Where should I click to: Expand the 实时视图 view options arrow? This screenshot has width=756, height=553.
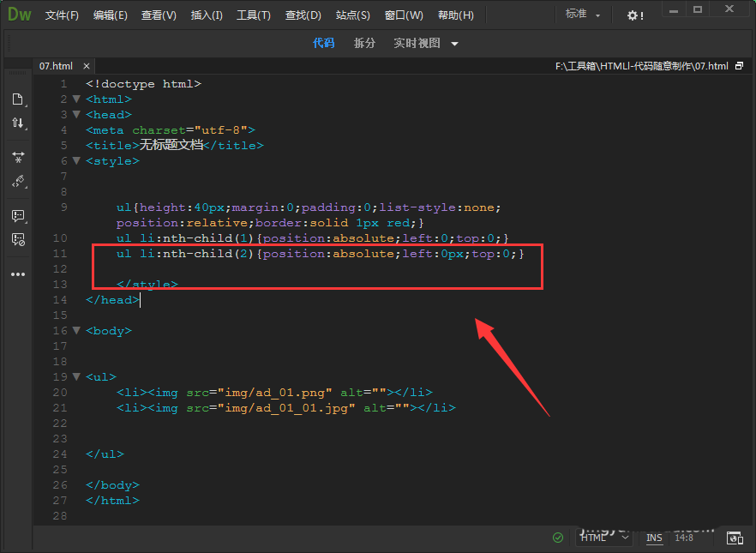coord(454,44)
